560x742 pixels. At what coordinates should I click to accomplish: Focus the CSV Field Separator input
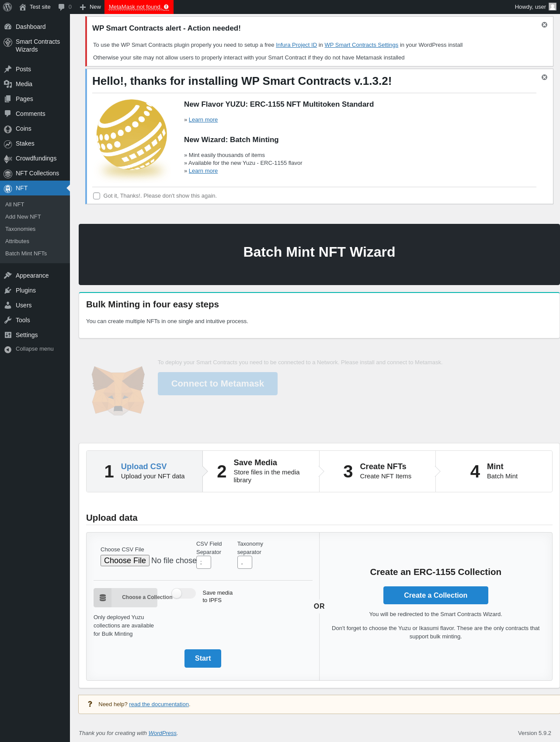point(204,562)
